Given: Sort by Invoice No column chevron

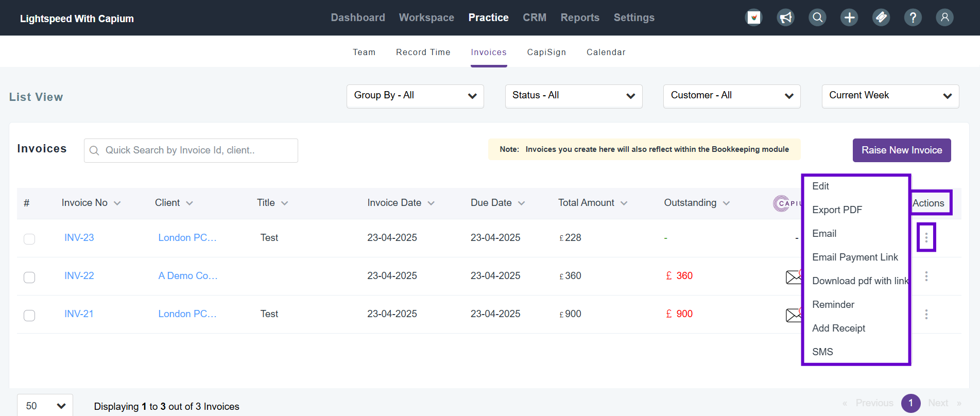Looking at the screenshot, I should (x=117, y=203).
